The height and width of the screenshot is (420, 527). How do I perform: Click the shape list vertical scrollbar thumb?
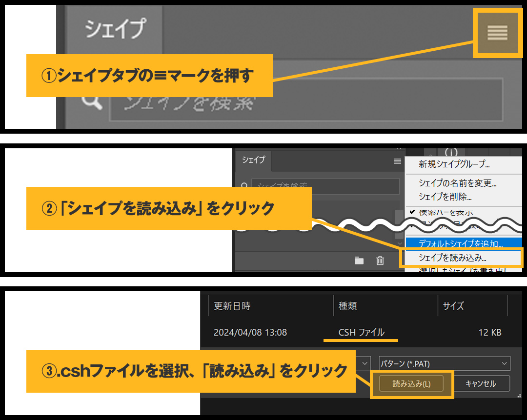click(x=399, y=216)
